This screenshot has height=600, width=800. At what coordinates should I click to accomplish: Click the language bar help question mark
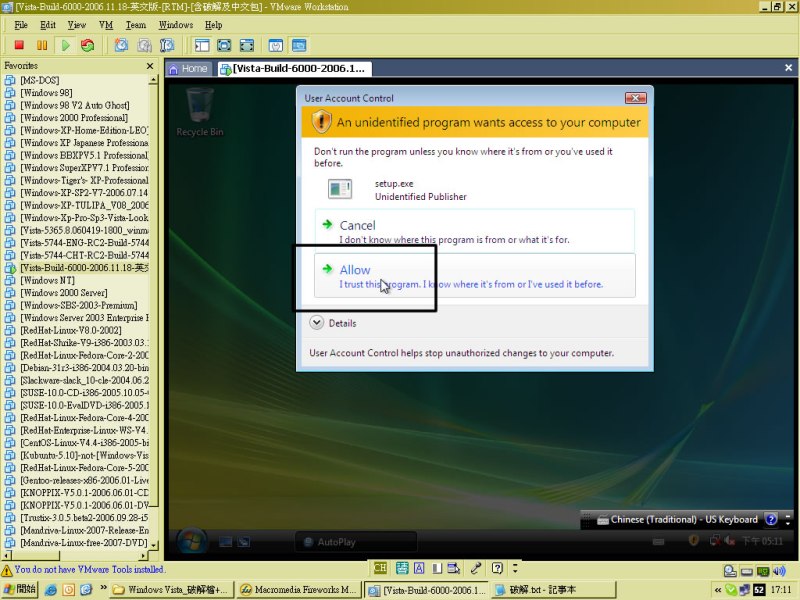(771, 519)
